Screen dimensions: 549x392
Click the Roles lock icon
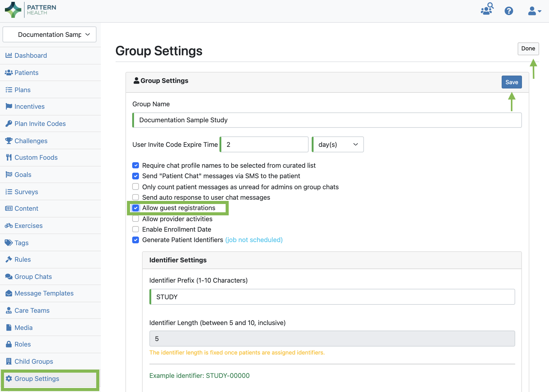[9, 344]
